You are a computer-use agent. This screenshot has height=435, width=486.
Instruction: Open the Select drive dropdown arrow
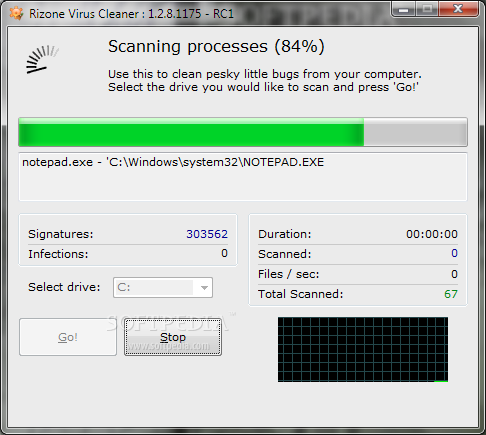coord(204,287)
